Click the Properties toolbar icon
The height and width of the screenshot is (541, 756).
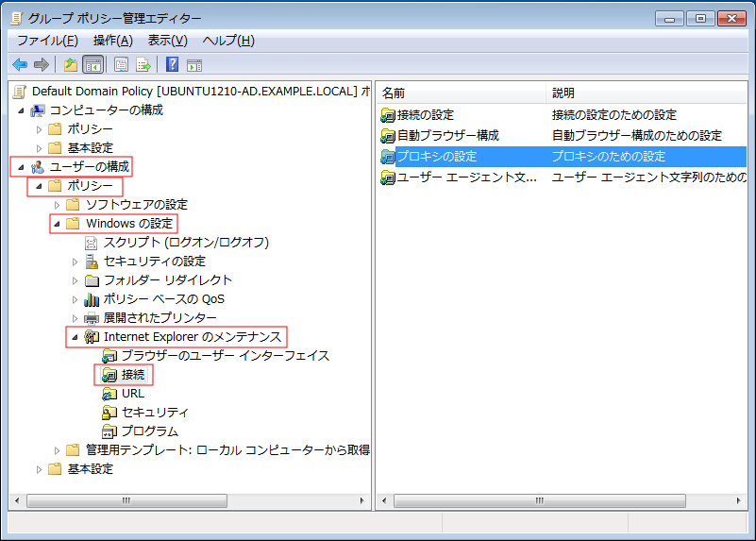pos(122,65)
